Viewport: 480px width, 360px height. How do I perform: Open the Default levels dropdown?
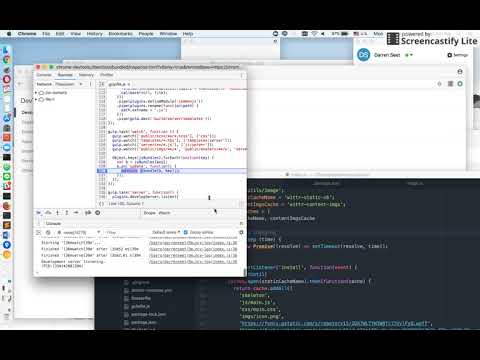(x=166, y=232)
